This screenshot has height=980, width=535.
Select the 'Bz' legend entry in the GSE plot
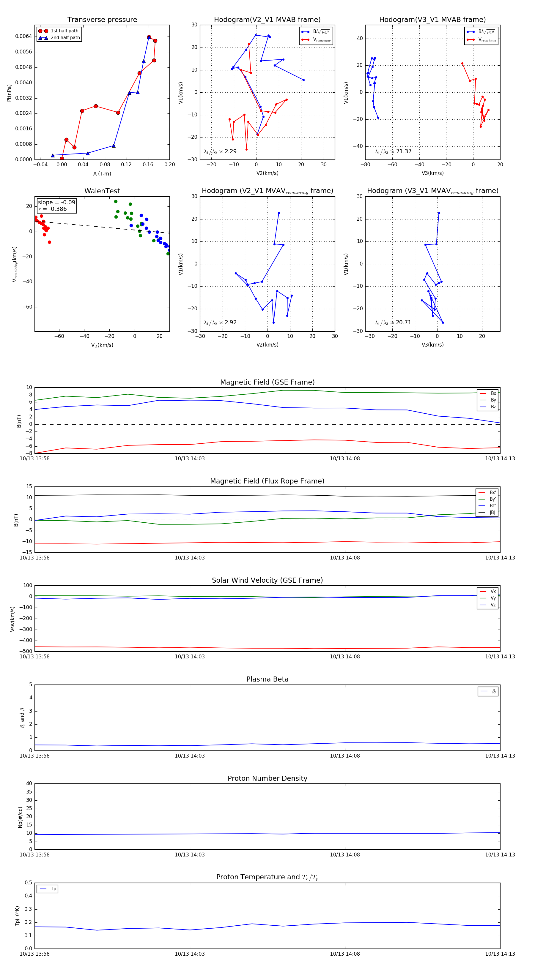[488, 407]
